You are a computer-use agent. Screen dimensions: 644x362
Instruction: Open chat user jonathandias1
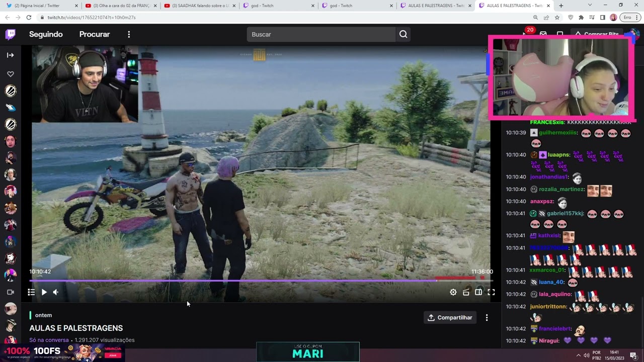pyautogui.click(x=549, y=177)
